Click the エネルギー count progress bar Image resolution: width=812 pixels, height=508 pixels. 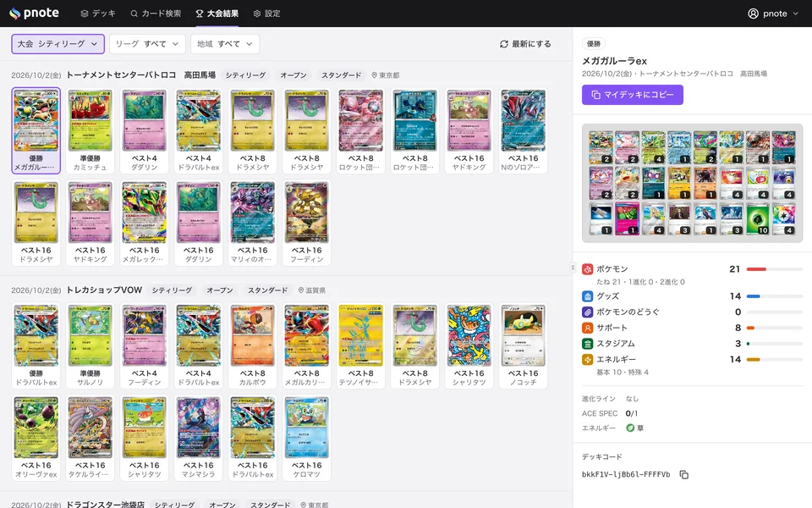(775, 359)
